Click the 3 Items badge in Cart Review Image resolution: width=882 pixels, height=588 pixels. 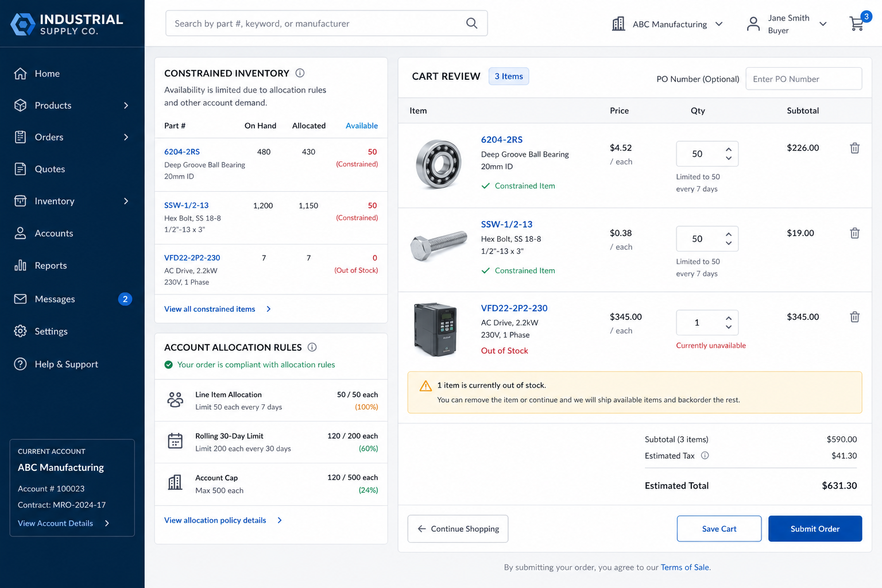tap(509, 76)
